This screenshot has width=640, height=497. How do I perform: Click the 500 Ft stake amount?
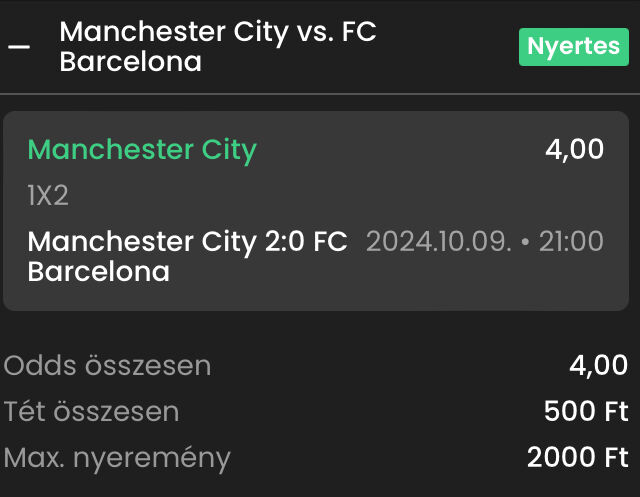tap(586, 412)
